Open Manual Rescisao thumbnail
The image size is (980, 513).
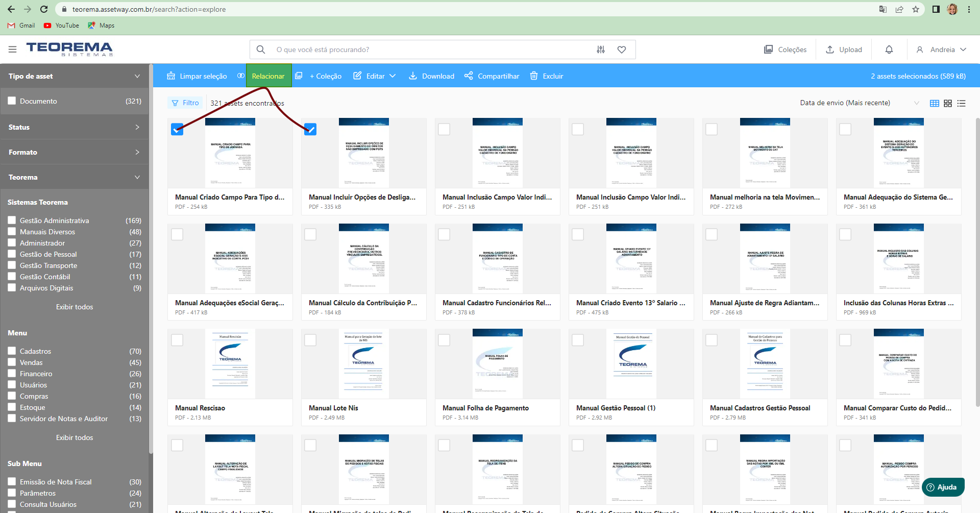point(230,363)
